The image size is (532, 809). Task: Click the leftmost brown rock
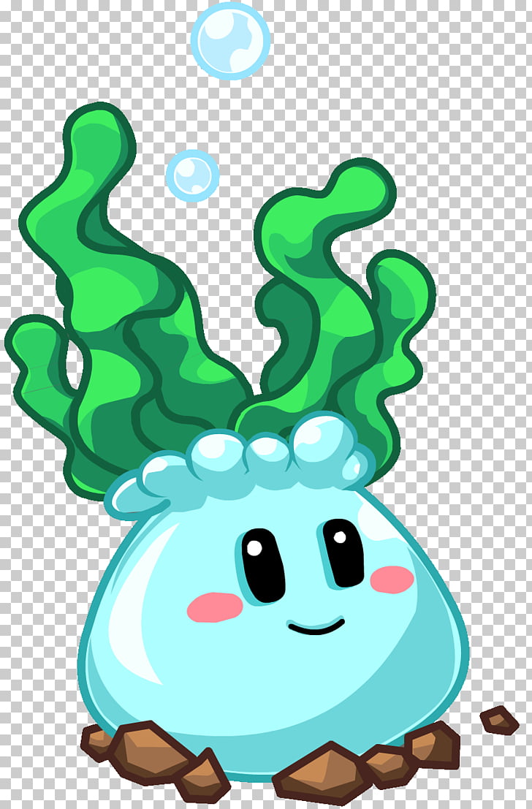click(x=99, y=742)
